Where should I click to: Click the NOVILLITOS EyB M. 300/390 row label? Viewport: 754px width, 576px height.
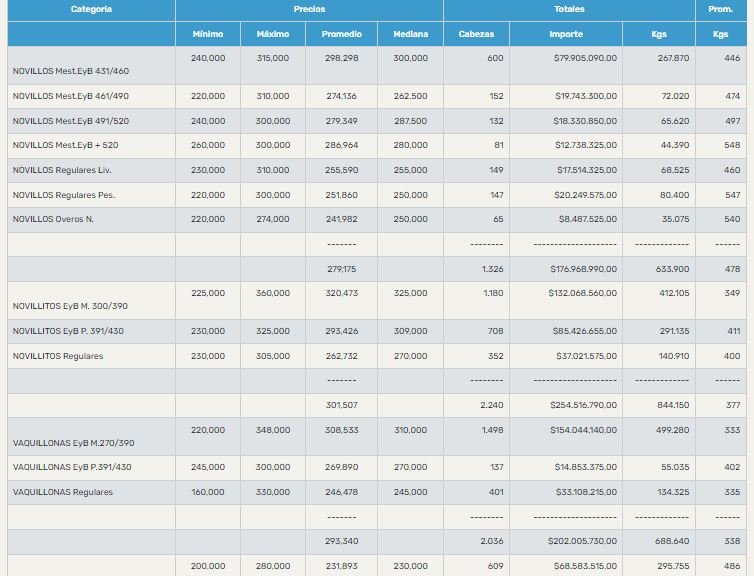70,306
